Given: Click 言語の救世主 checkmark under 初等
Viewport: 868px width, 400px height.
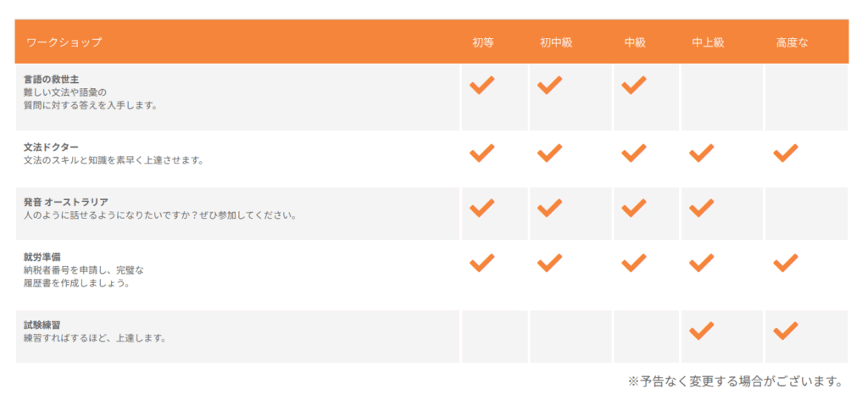Looking at the screenshot, I should click(481, 85).
